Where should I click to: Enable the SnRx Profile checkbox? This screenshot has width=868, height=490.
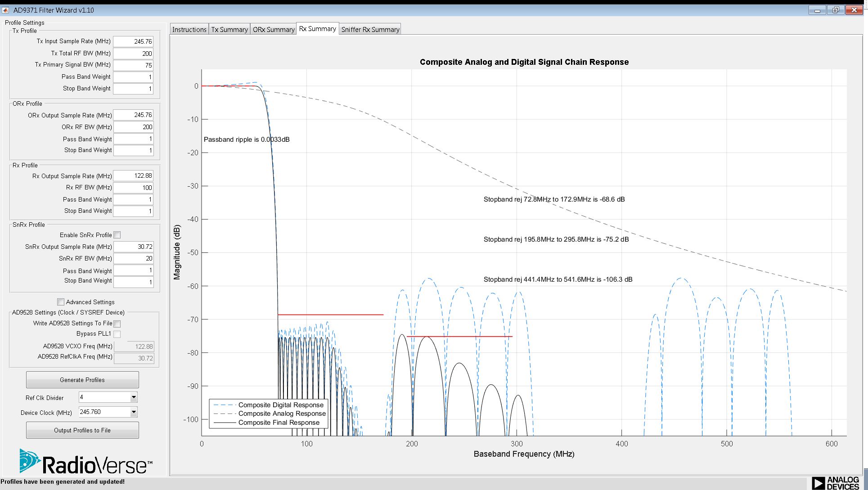pyautogui.click(x=117, y=235)
